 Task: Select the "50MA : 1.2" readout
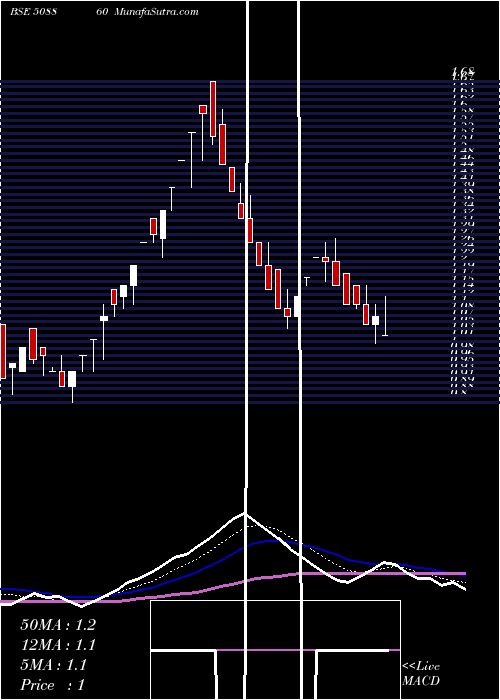(x=58, y=625)
